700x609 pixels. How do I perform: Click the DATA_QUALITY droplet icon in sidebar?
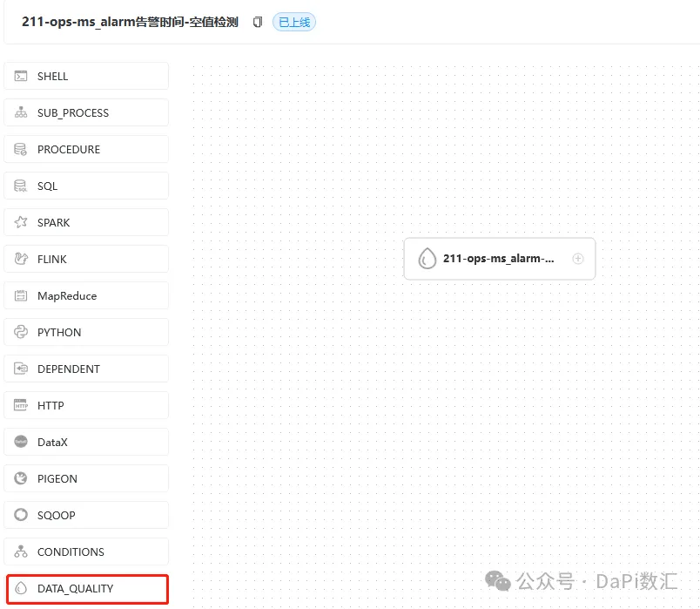pyautogui.click(x=21, y=588)
